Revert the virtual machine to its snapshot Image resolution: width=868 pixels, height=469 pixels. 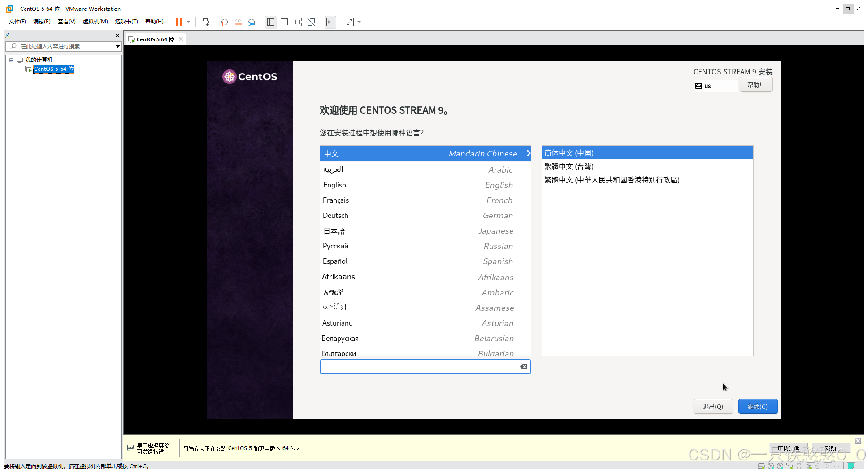pyautogui.click(x=238, y=22)
